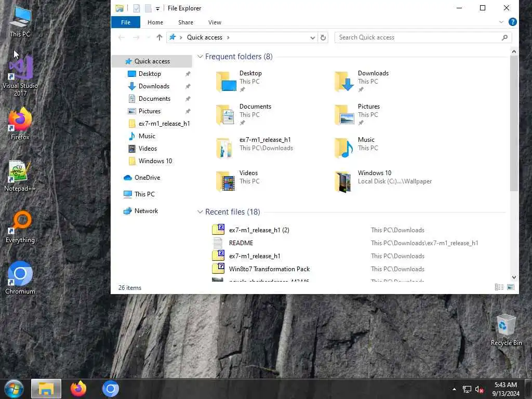
Task: Collapse the Frequent folders group
Action: (x=200, y=56)
